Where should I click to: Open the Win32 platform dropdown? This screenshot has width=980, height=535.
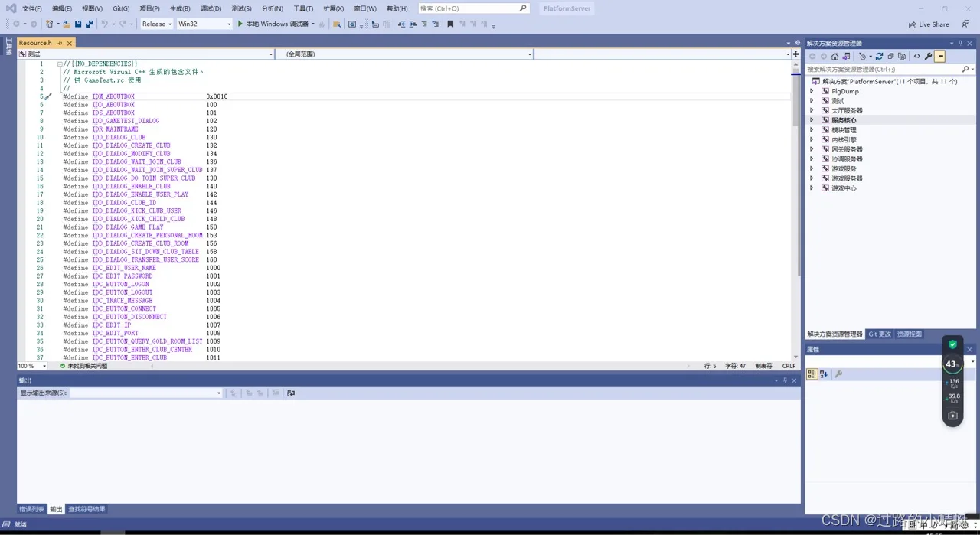tap(204, 24)
